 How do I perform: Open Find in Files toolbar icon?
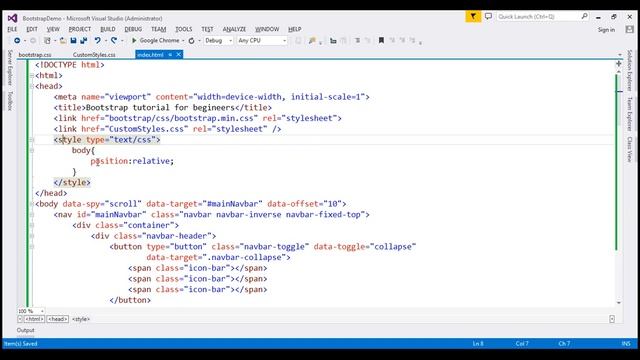(x=312, y=40)
